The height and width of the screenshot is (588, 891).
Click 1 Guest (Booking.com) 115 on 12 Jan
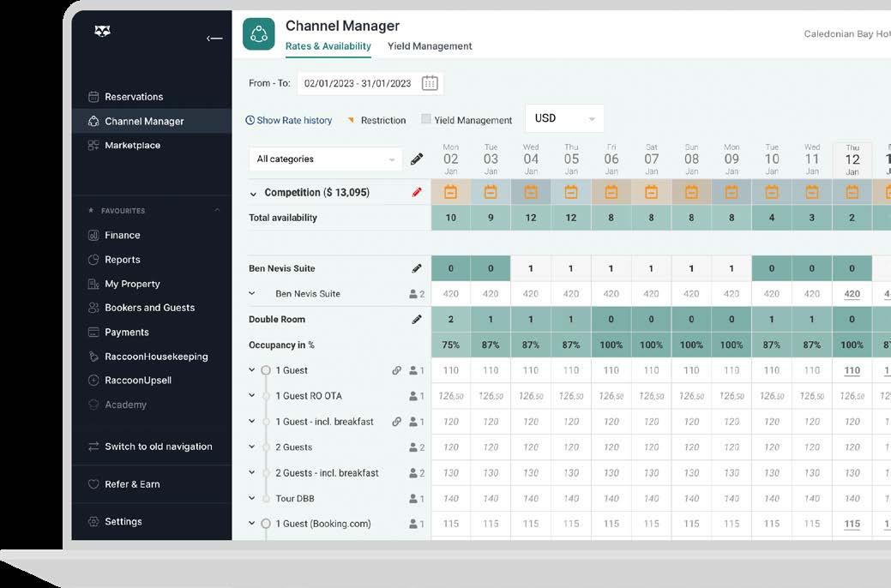[852, 524]
